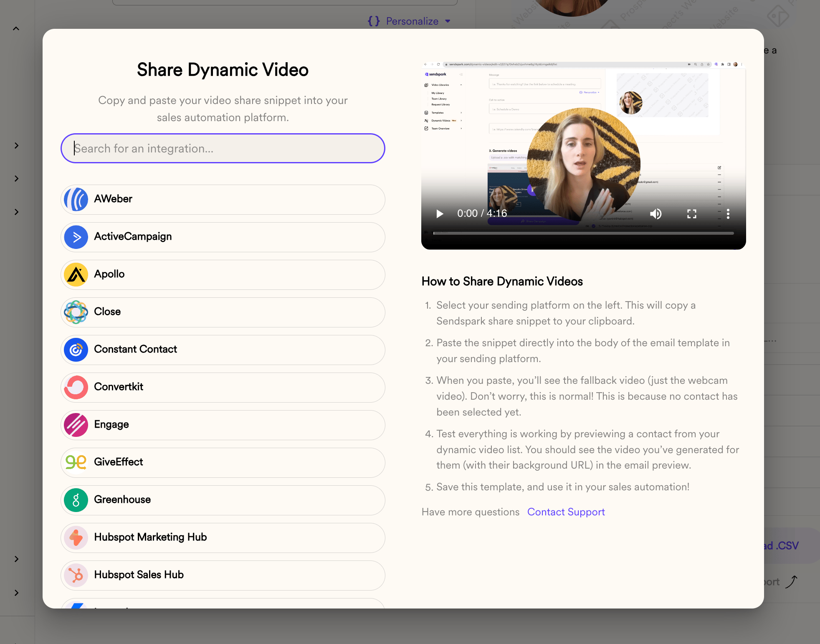Pick the Engage integration icon

pyautogui.click(x=76, y=425)
